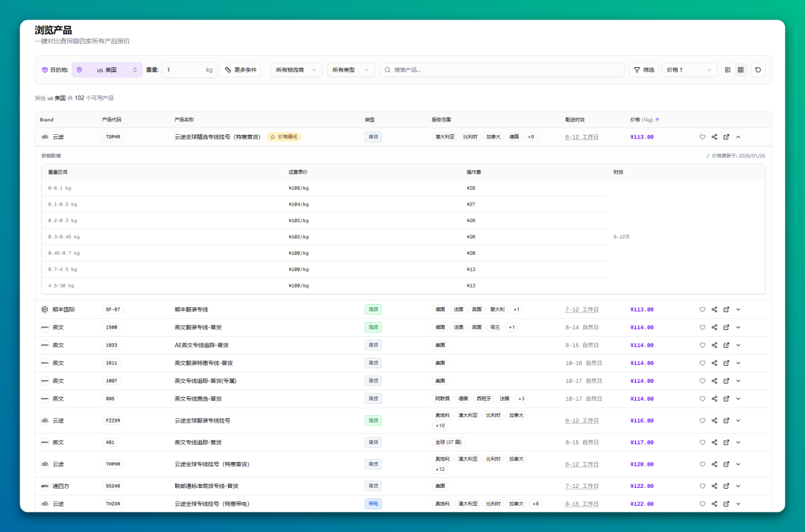The image size is (805, 532).
Task: Share the product 995 row
Action: click(714, 399)
